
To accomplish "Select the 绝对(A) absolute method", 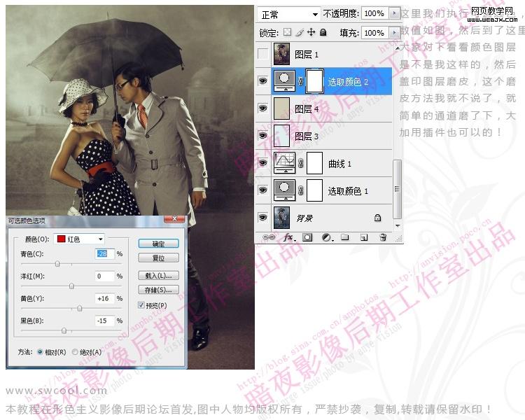I will 75,352.
